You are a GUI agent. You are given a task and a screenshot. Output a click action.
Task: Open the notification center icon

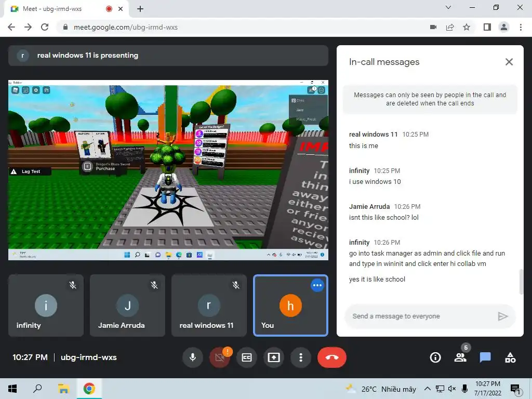pyautogui.click(x=515, y=389)
